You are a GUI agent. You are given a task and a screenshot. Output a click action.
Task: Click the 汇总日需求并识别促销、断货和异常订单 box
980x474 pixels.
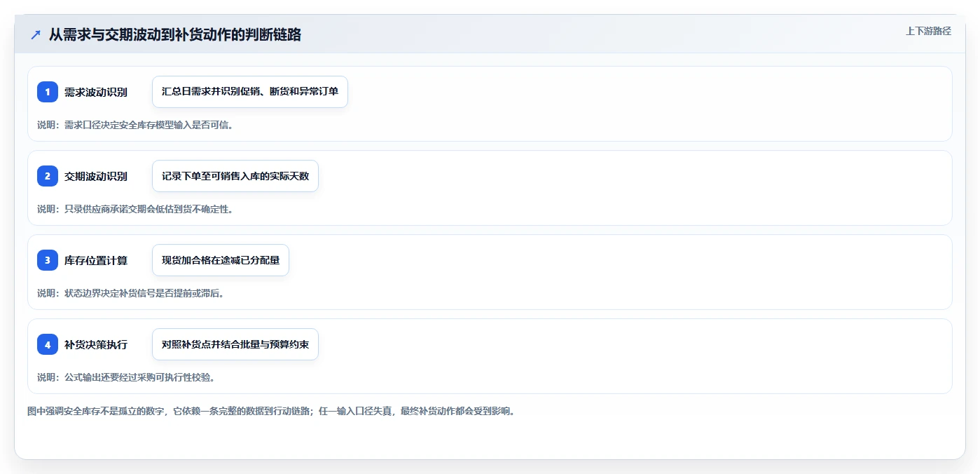pyautogui.click(x=250, y=92)
